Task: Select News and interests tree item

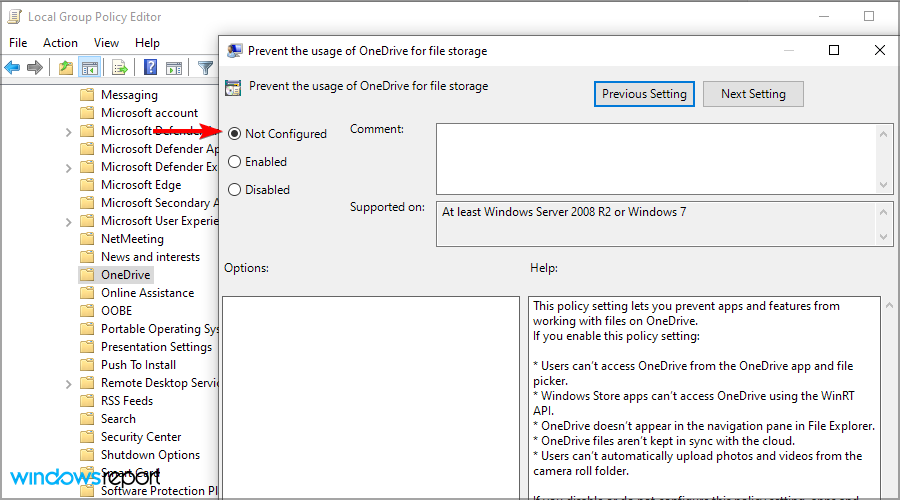Action: coord(150,257)
